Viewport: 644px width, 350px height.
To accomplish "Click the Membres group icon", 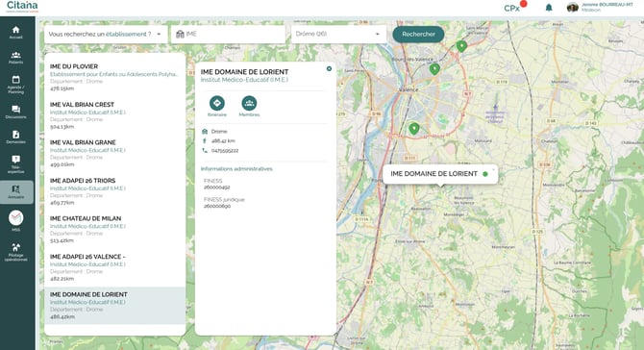I will point(249,103).
